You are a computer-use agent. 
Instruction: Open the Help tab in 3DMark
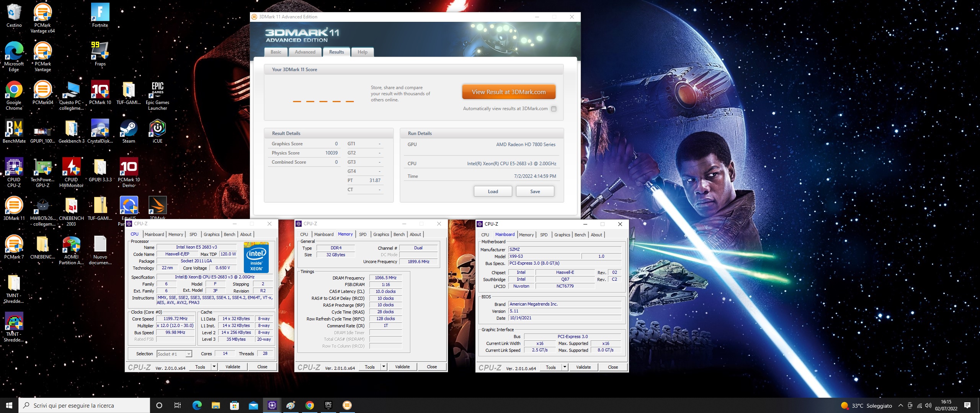[x=362, y=52]
